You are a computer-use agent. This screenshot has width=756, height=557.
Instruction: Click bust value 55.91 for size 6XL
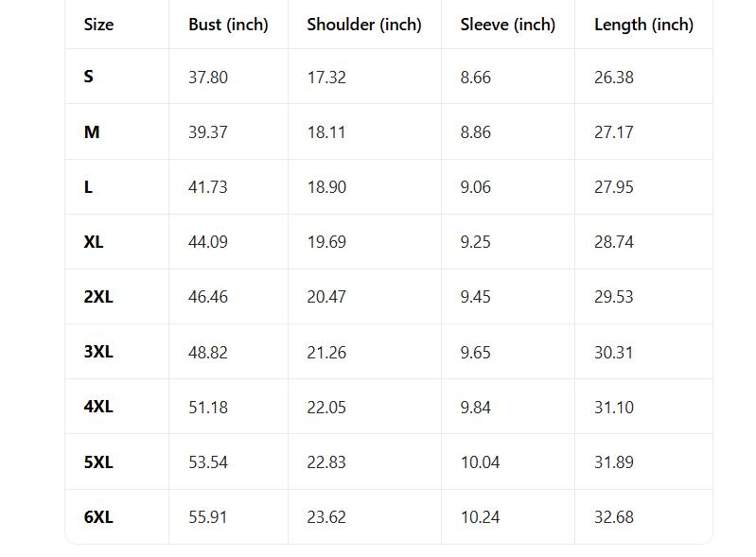tap(208, 517)
